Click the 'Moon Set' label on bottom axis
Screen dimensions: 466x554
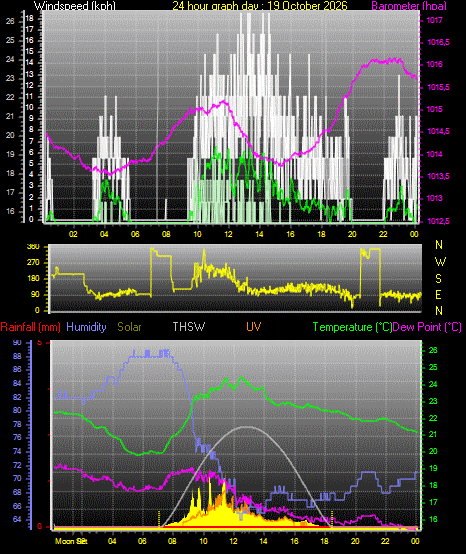pos(71,541)
